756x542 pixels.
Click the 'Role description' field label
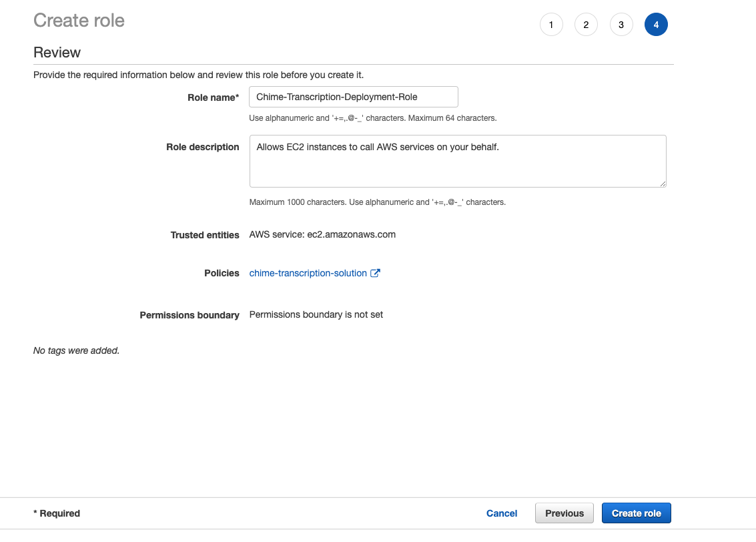(202, 147)
